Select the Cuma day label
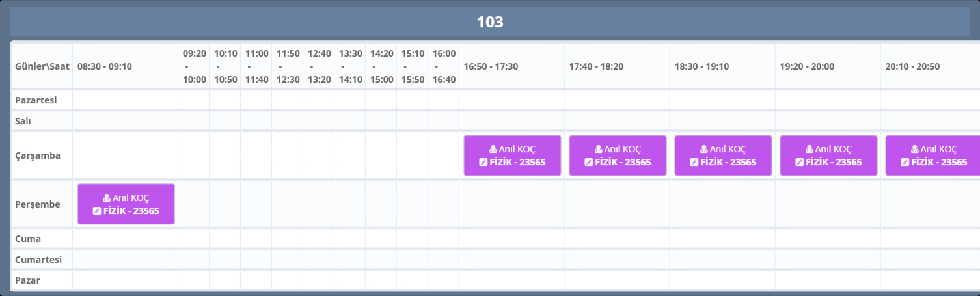980x296 pixels. coord(28,239)
